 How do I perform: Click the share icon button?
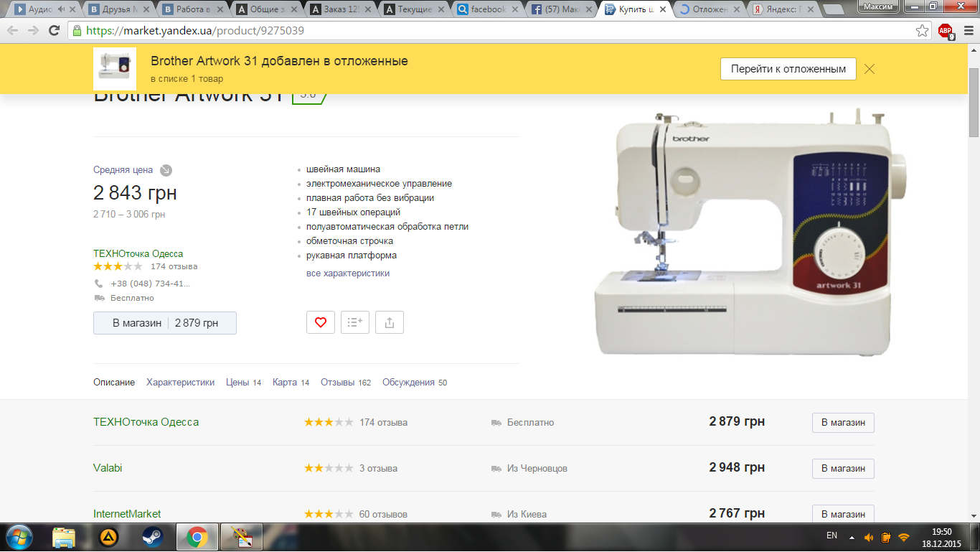pos(390,322)
